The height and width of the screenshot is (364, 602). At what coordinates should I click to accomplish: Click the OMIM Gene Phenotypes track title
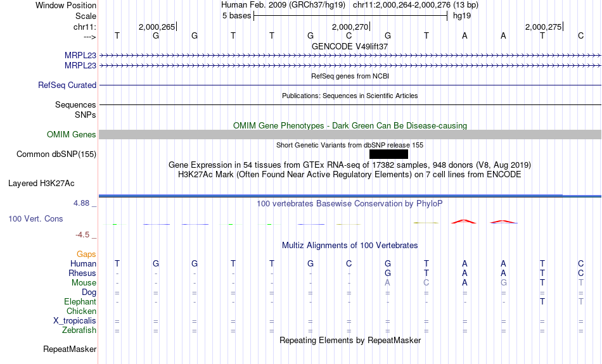(x=350, y=125)
